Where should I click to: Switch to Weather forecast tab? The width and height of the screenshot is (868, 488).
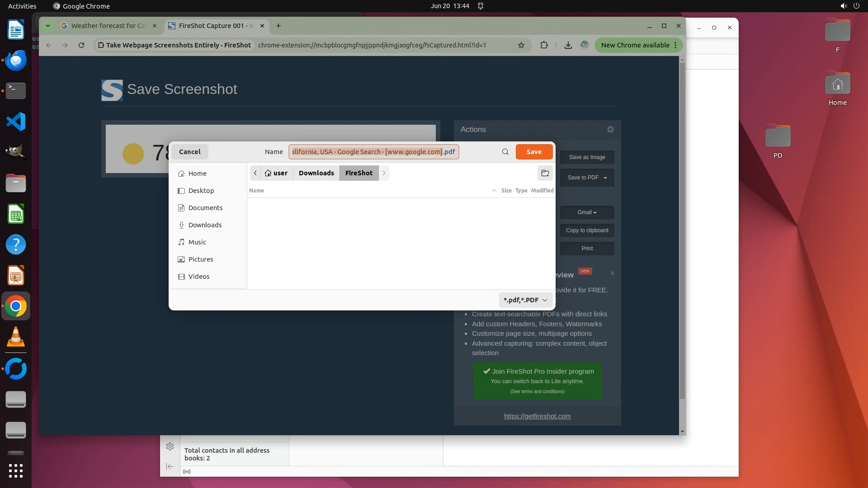point(108,26)
